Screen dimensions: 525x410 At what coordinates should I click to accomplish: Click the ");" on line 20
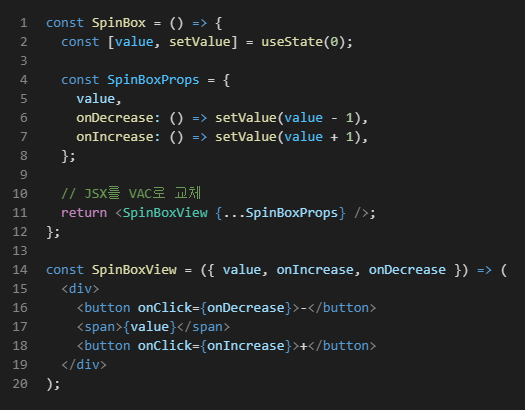pyautogui.click(x=53, y=384)
